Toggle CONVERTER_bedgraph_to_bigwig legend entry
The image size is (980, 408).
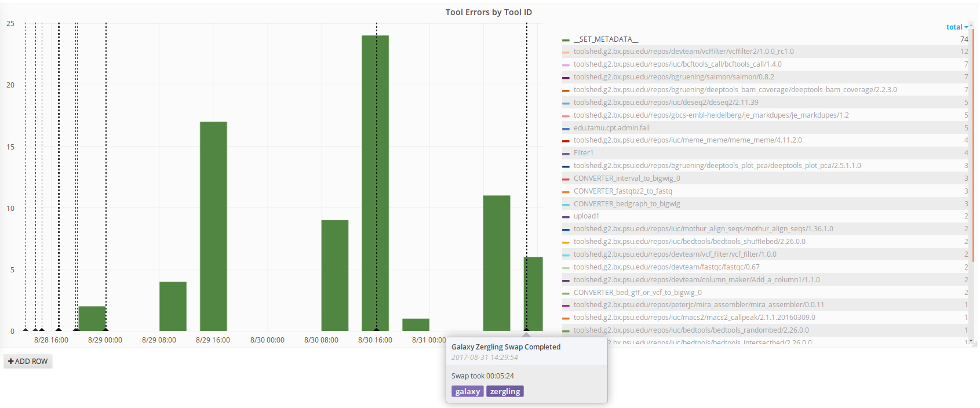pos(627,204)
